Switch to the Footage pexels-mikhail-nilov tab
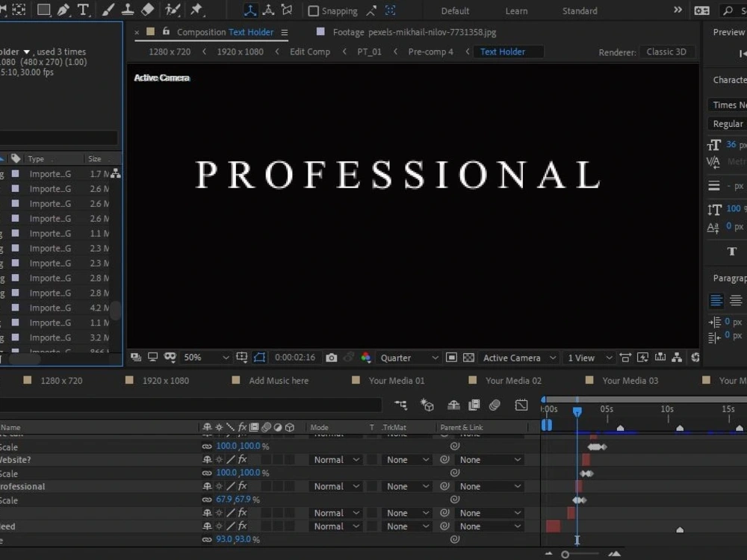747x560 pixels. (414, 32)
